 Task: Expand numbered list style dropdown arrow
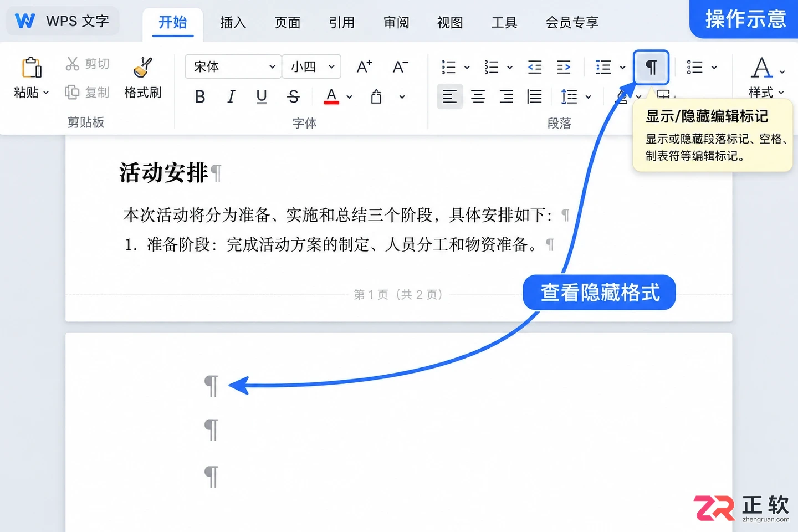509,68
